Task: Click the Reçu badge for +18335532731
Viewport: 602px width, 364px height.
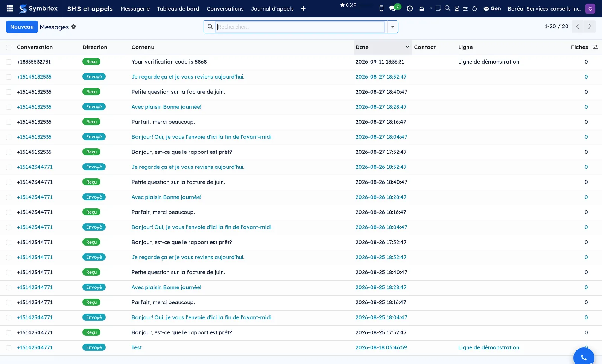Action: point(91,62)
